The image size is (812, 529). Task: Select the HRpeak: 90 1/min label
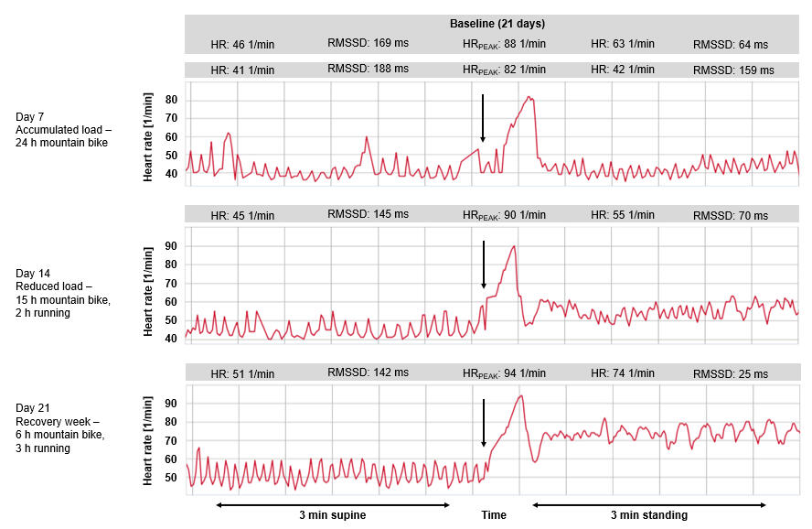click(504, 216)
